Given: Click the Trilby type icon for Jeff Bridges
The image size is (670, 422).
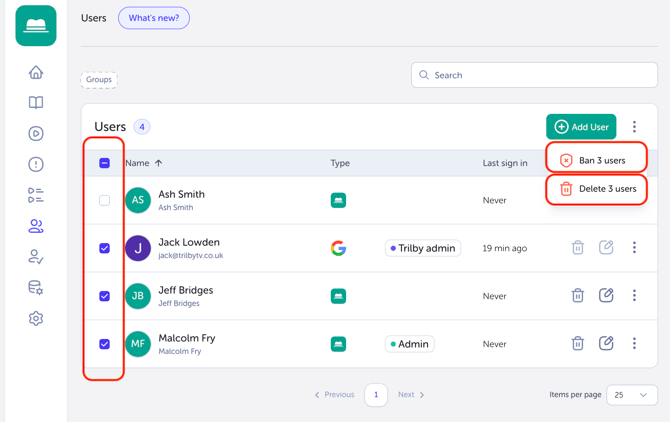Looking at the screenshot, I should click(x=338, y=296).
